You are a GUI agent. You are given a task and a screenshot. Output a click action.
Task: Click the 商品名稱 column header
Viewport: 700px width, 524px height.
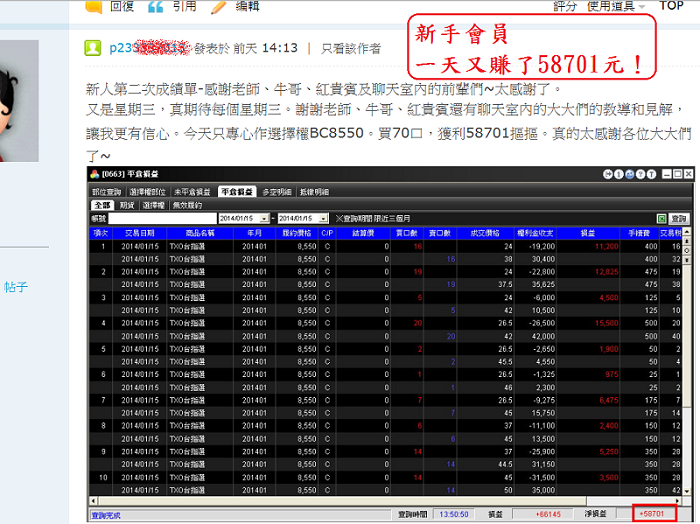tap(200, 233)
